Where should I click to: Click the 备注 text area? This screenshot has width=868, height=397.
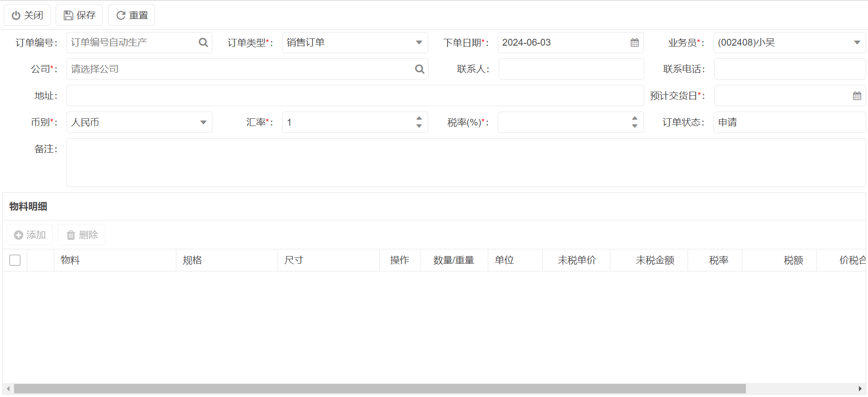click(x=466, y=163)
